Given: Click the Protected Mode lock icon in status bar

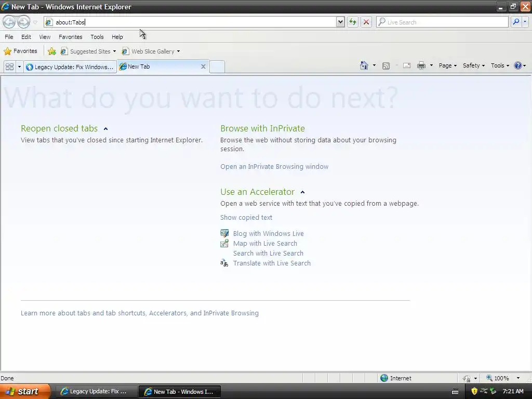Looking at the screenshot, I should coord(467,378).
